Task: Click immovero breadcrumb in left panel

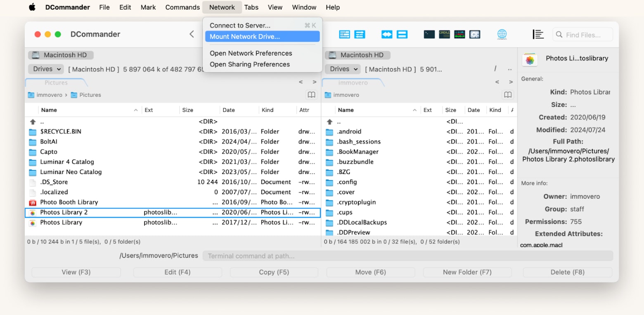Action: click(45, 95)
